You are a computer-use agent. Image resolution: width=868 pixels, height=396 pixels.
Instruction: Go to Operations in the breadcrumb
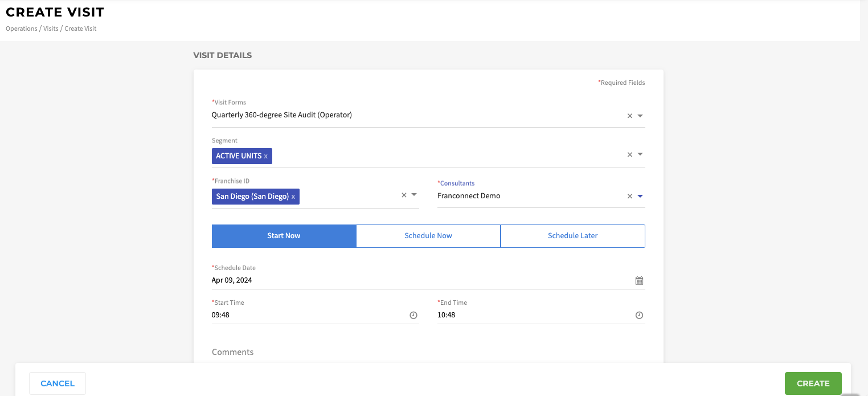[x=22, y=28]
